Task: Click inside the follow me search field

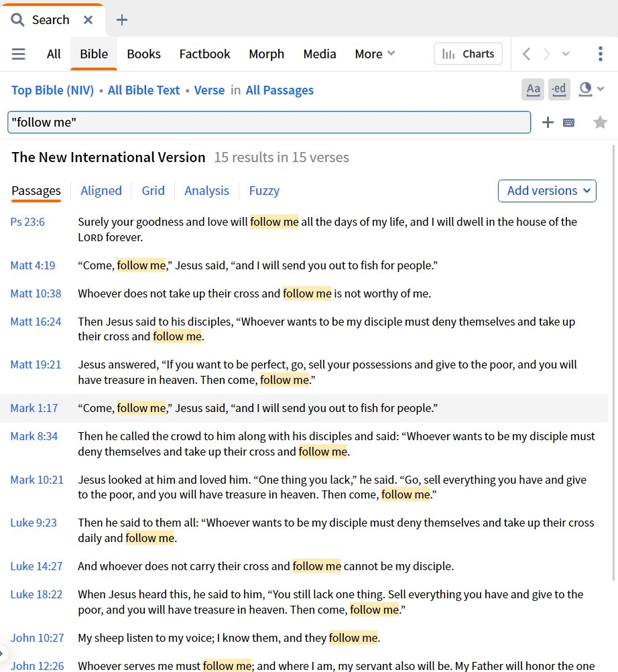Action: (268, 122)
